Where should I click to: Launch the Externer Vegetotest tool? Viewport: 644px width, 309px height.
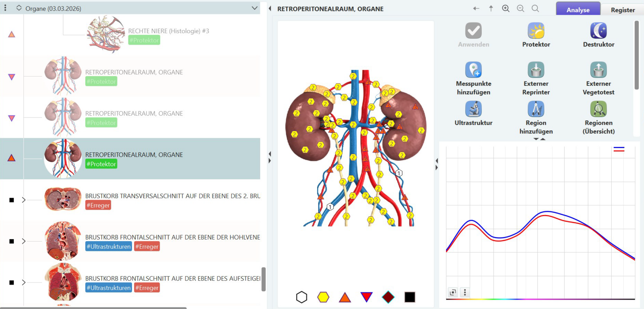[598, 70]
